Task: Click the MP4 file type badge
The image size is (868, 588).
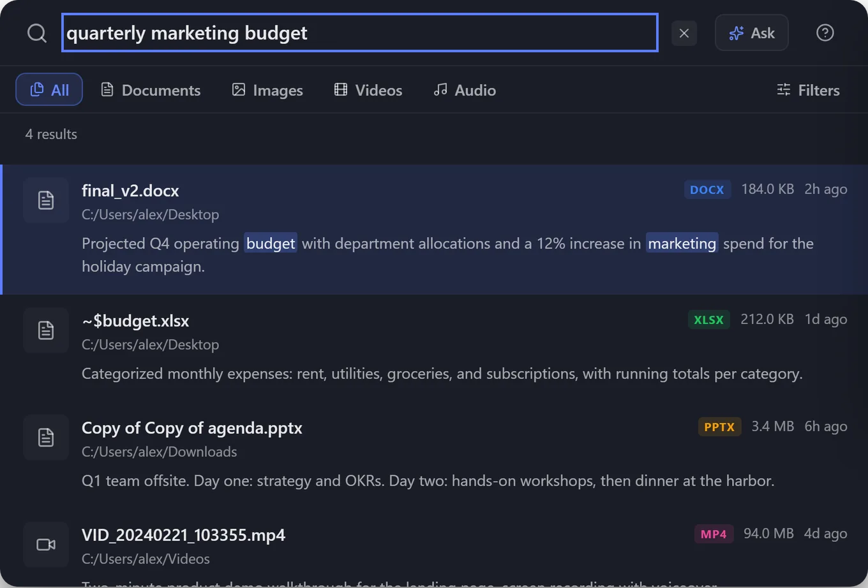Action: pyautogui.click(x=714, y=534)
